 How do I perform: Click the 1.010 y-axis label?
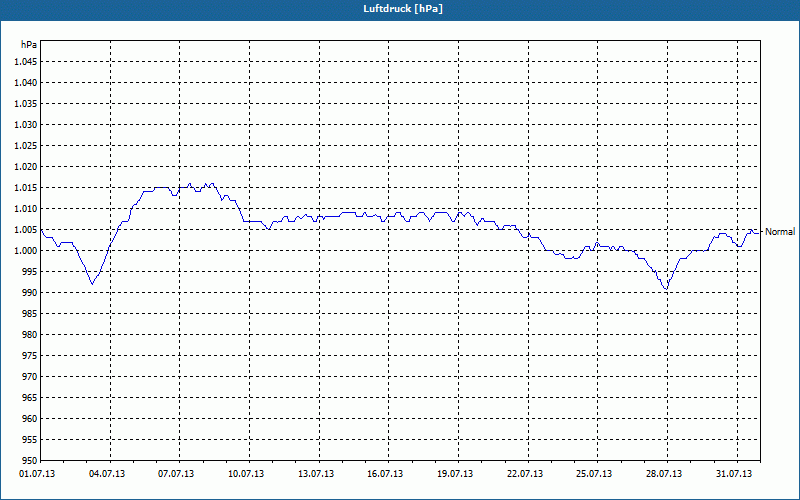(26, 209)
